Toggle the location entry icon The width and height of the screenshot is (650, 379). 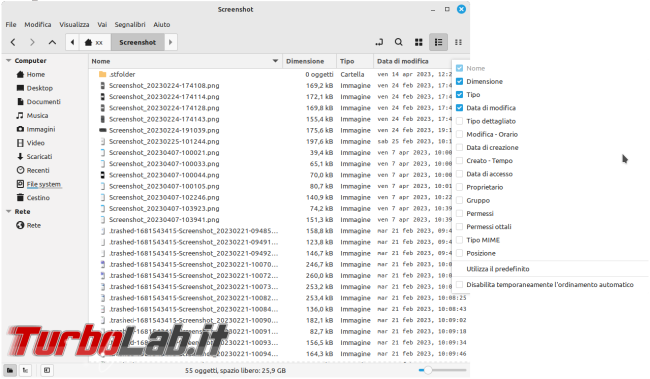coord(379,42)
